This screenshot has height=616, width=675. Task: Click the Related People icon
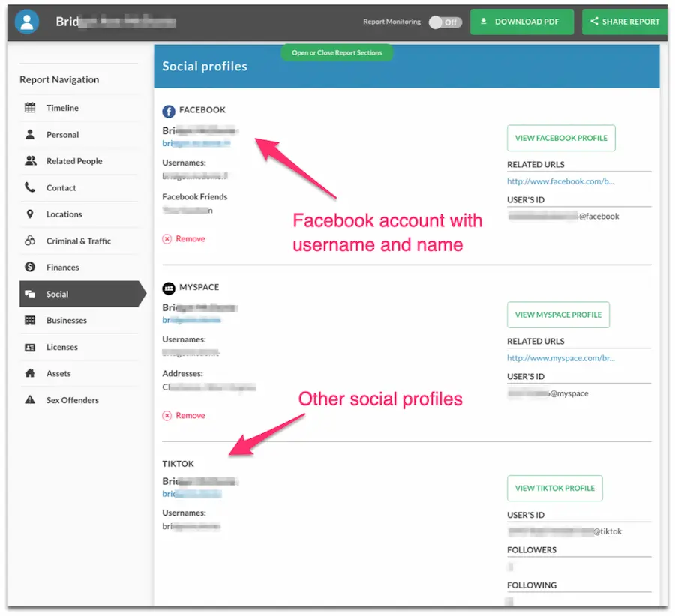pyautogui.click(x=29, y=160)
